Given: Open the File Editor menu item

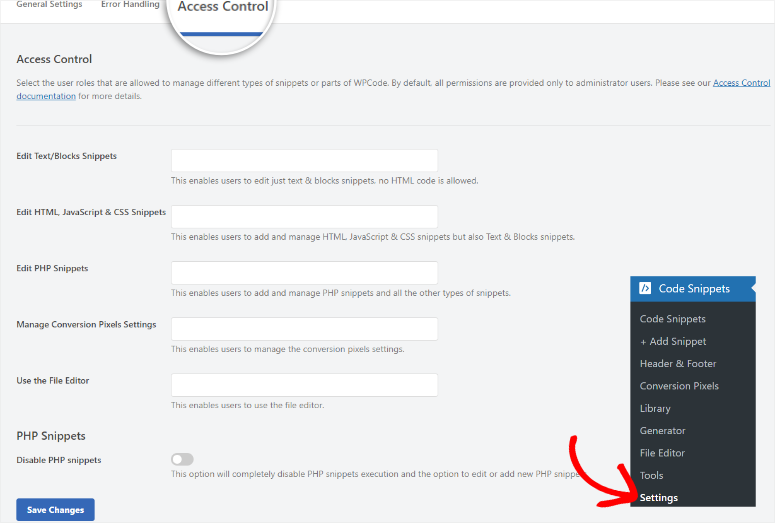Looking at the screenshot, I should click(662, 453).
